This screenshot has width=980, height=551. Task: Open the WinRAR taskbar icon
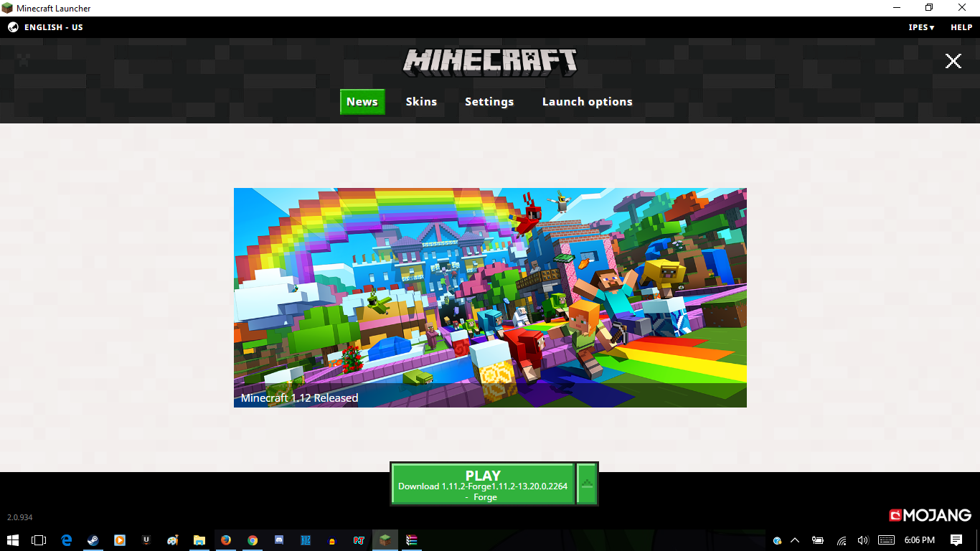point(412,540)
